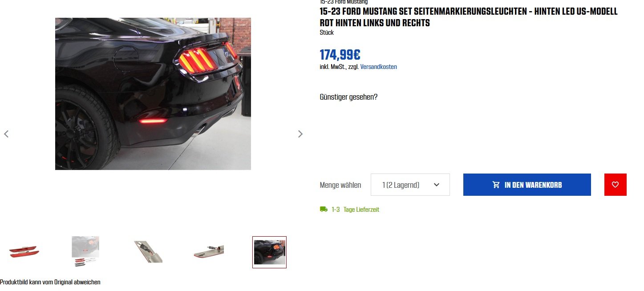Select third thumbnail showing light connector closeup
Viewport: 644px width, 291px height.
pyautogui.click(x=148, y=252)
